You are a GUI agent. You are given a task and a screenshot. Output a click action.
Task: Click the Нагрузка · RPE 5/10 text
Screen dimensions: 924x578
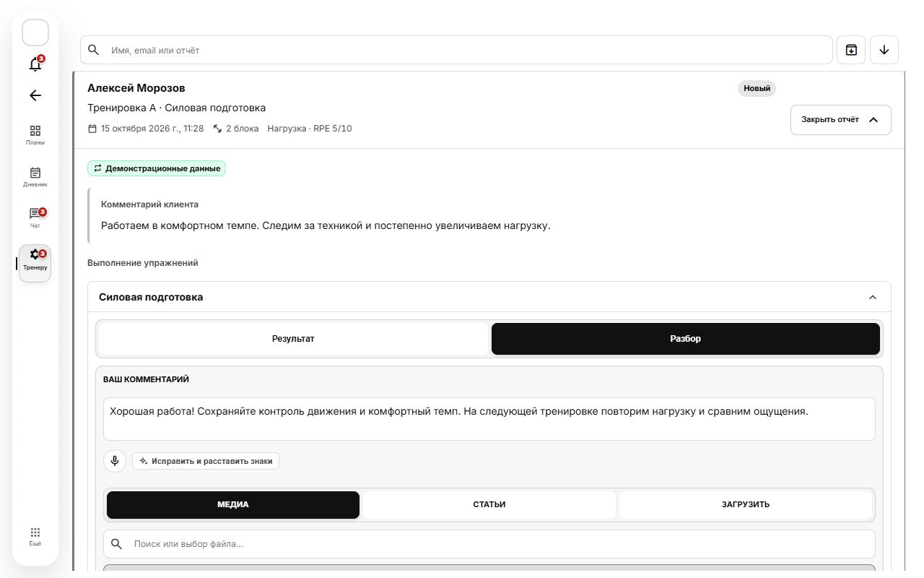coord(310,129)
